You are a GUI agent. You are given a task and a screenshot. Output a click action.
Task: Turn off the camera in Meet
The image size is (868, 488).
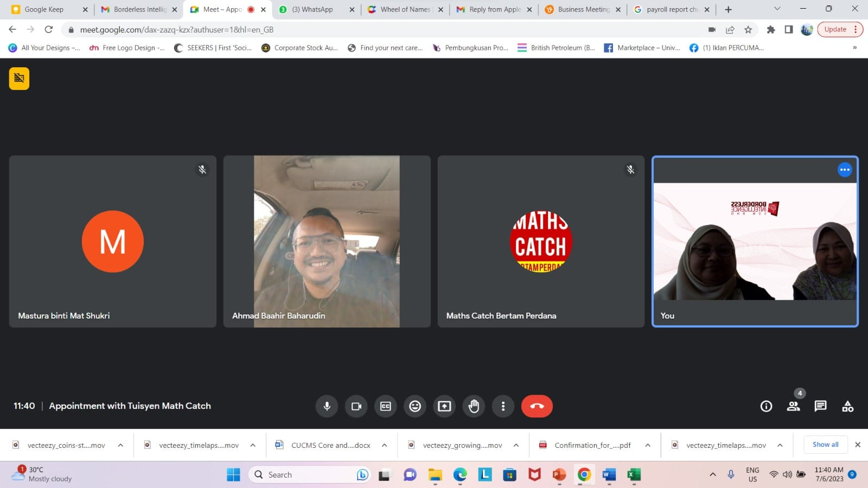(356, 406)
